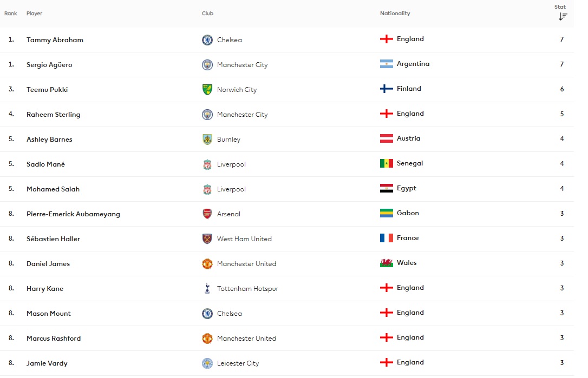
Task: Open Mohamed Salah's Liverpool club link
Action: (231, 189)
